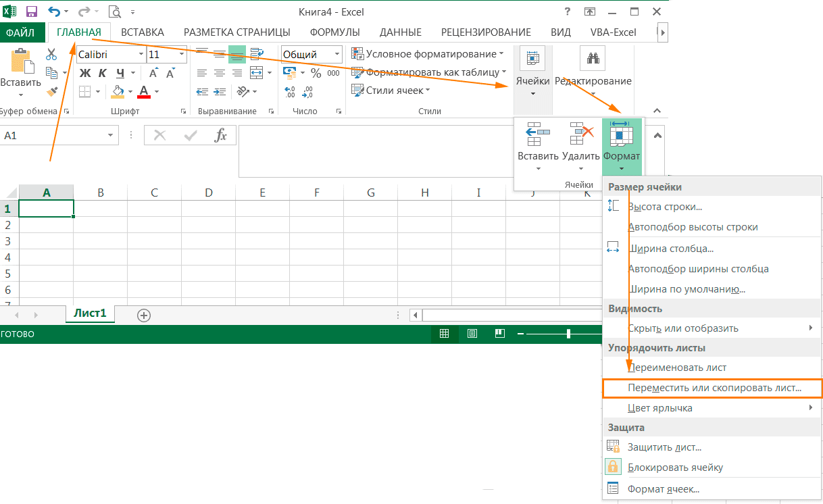Screen dimensions: 823x504
Task: Apply the fill color bucket
Action: (118, 91)
